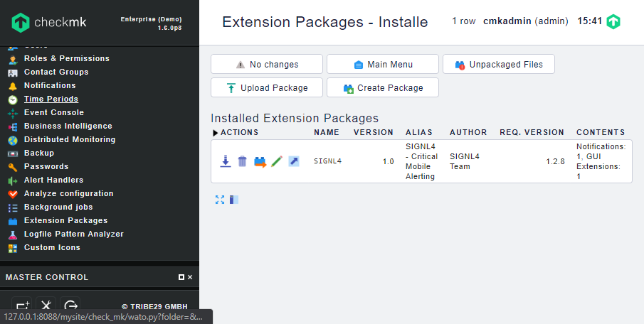Viewport: 644px width, 324px height.
Task: Click the green Checkmk icon next to clock
Action: click(x=613, y=21)
